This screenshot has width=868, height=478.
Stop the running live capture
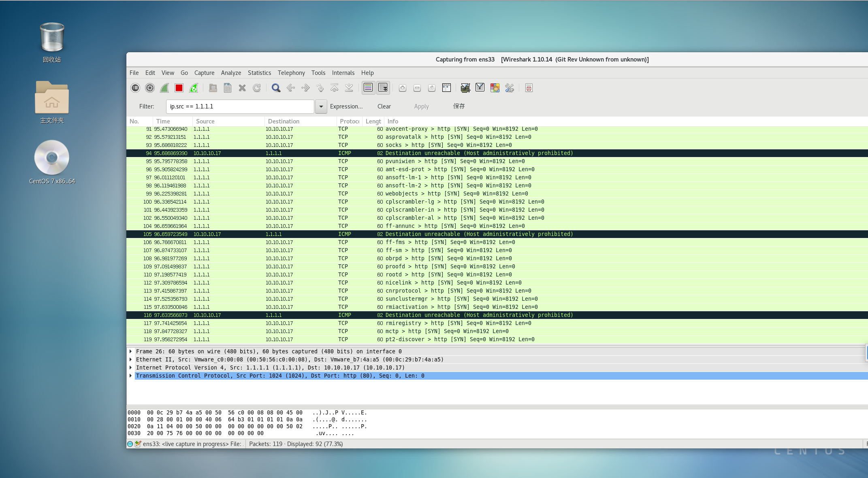pos(179,88)
